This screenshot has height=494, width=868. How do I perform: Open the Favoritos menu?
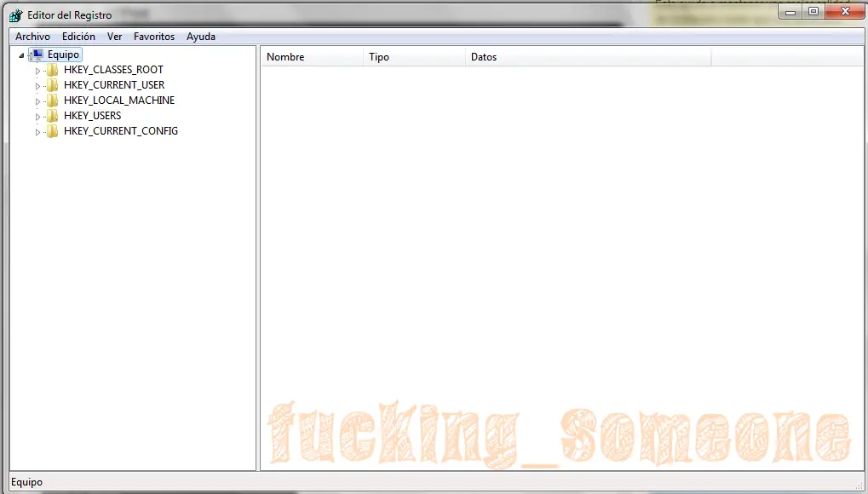coord(154,37)
